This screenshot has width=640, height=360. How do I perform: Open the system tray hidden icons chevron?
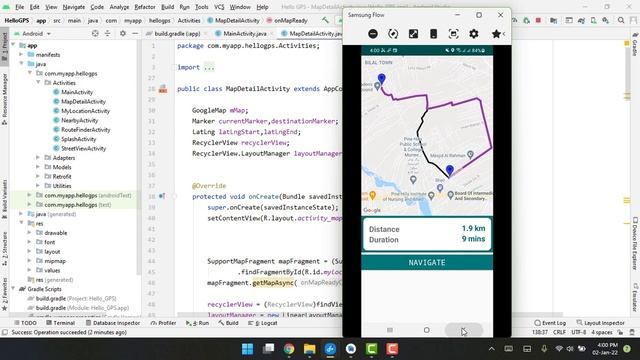[x=491, y=349]
